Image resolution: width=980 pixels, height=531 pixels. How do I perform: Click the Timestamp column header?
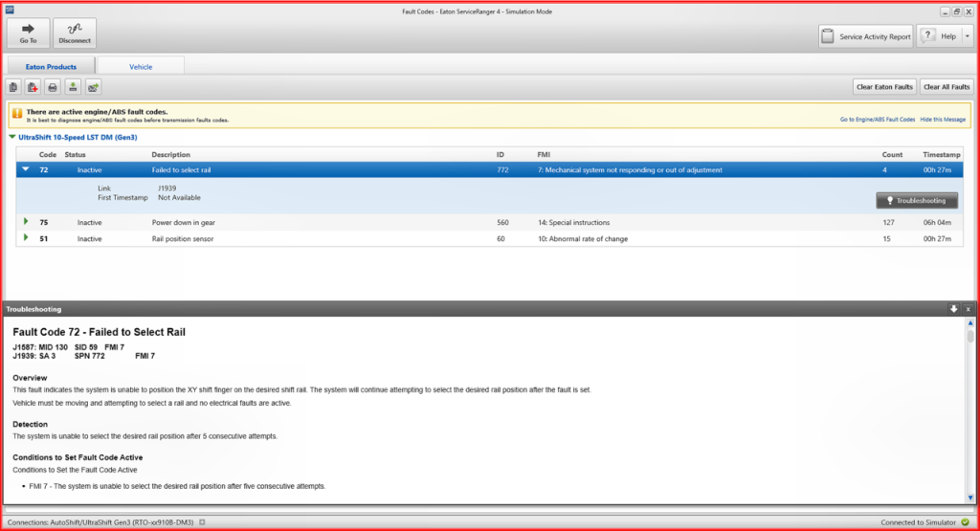coord(942,154)
